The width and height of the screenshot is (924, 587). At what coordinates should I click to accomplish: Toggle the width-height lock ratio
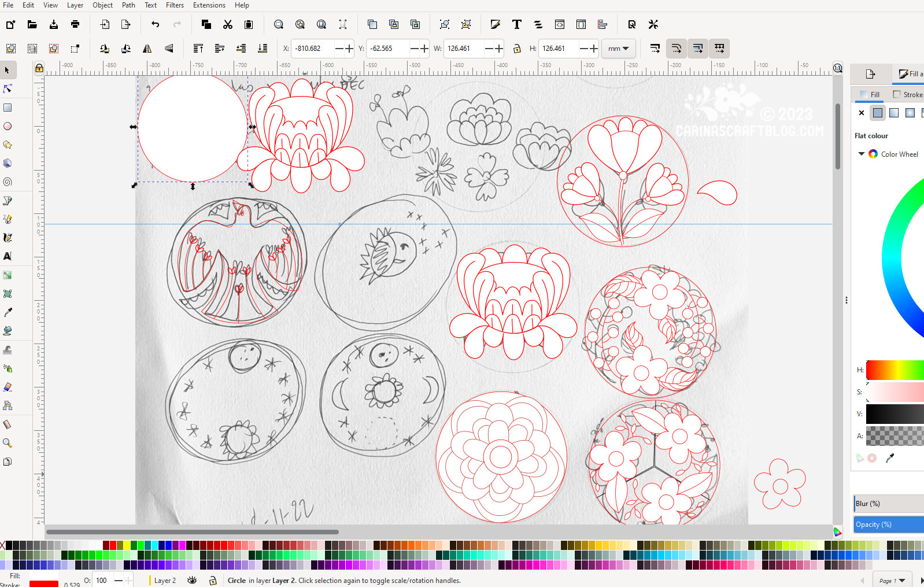click(x=517, y=49)
